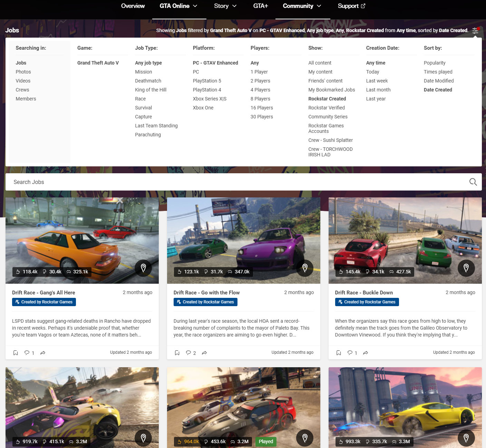Show map pin for Buckle Down
Screen dimensions: 486x448
466,268
